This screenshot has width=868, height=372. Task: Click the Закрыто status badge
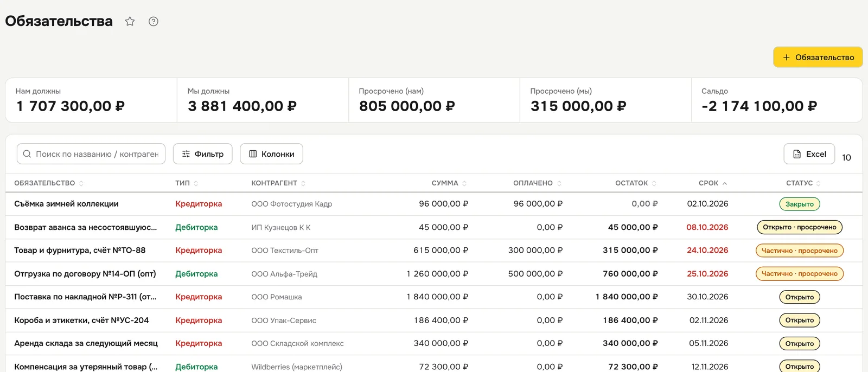coord(800,204)
